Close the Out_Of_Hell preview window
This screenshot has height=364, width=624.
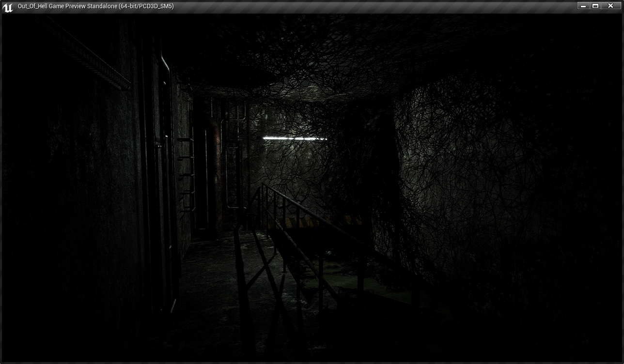(x=610, y=6)
